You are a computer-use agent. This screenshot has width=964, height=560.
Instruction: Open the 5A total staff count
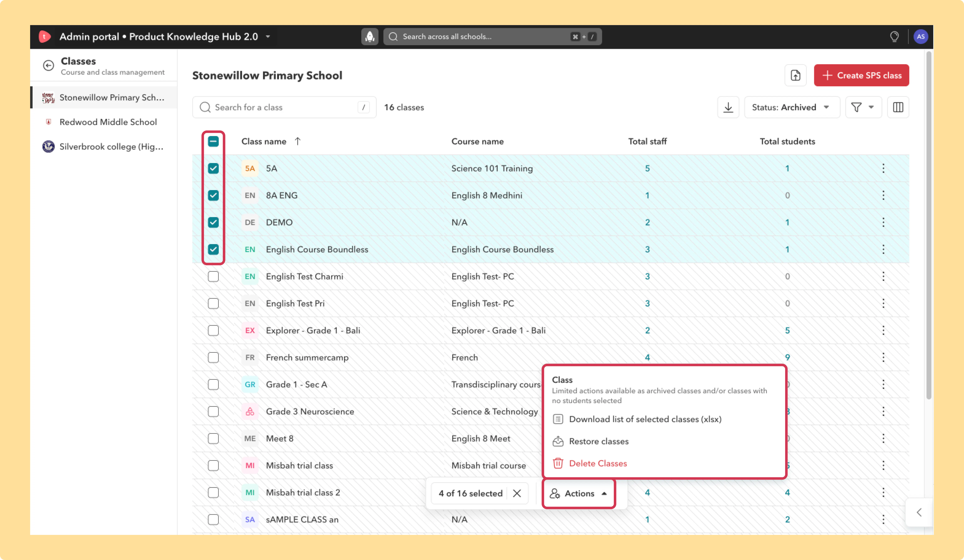647,169
